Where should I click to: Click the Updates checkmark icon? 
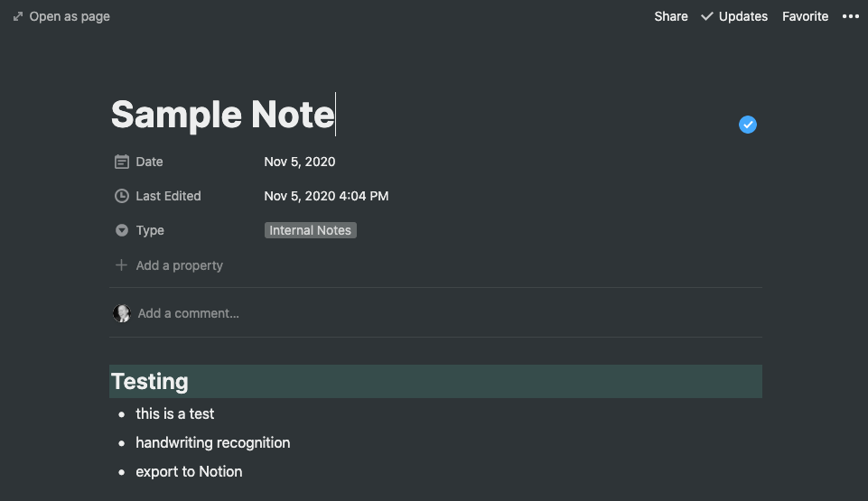tap(707, 16)
